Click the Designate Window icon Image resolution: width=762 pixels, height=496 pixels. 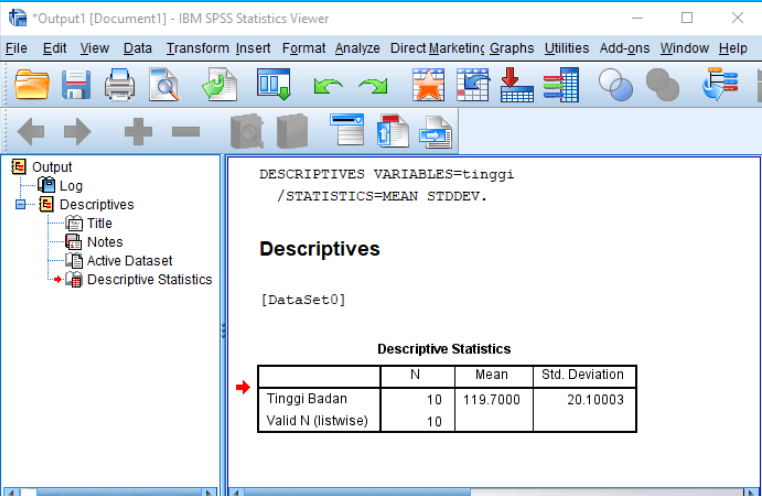pos(720,85)
